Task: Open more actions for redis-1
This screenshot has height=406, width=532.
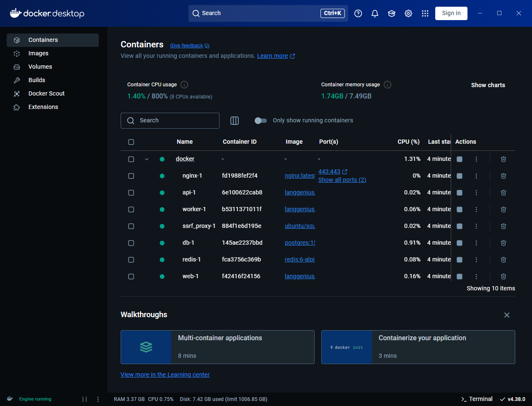Action: coord(476,260)
